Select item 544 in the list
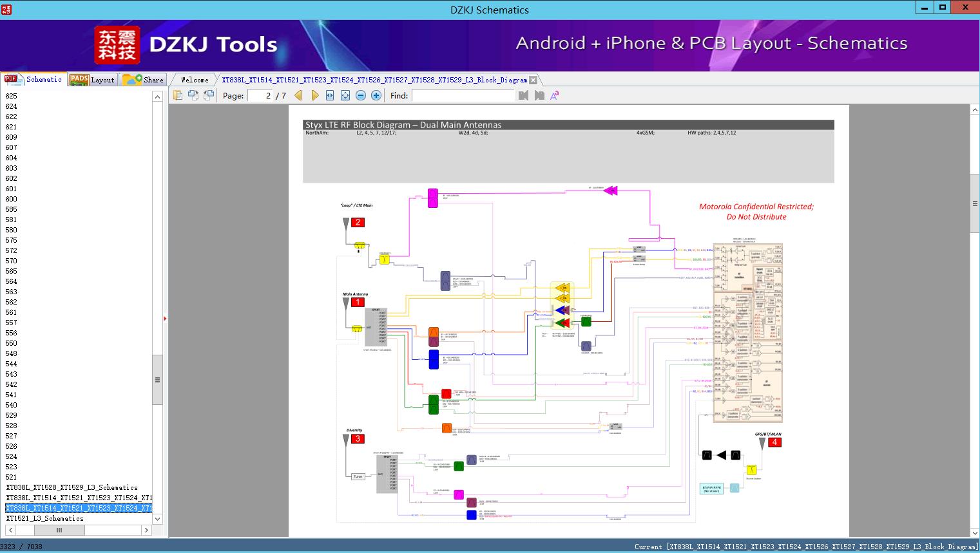 point(12,364)
